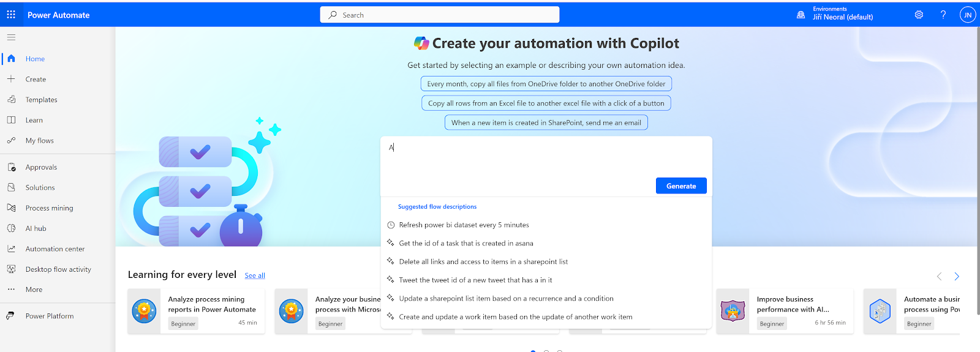This screenshot has width=980, height=352.
Task: Click the Automation center chart icon
Action: tap(11, 249)
